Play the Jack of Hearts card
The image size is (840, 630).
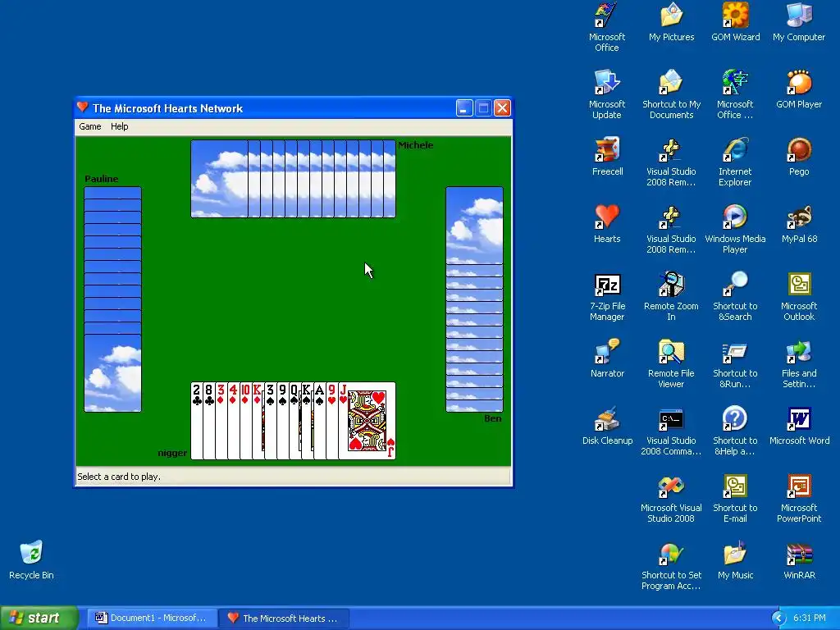tap(367, 421)
